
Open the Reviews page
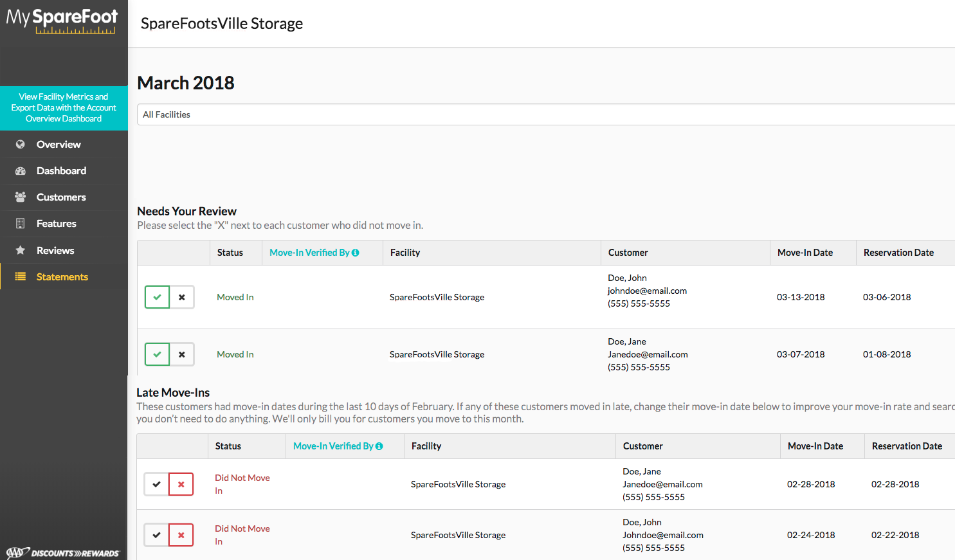coord(55,251)
